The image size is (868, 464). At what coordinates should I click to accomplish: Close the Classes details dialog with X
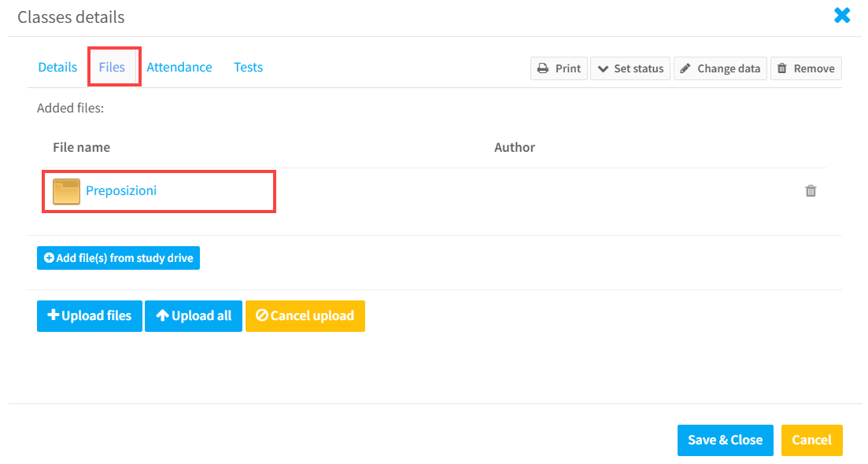(x=842, y=16)
